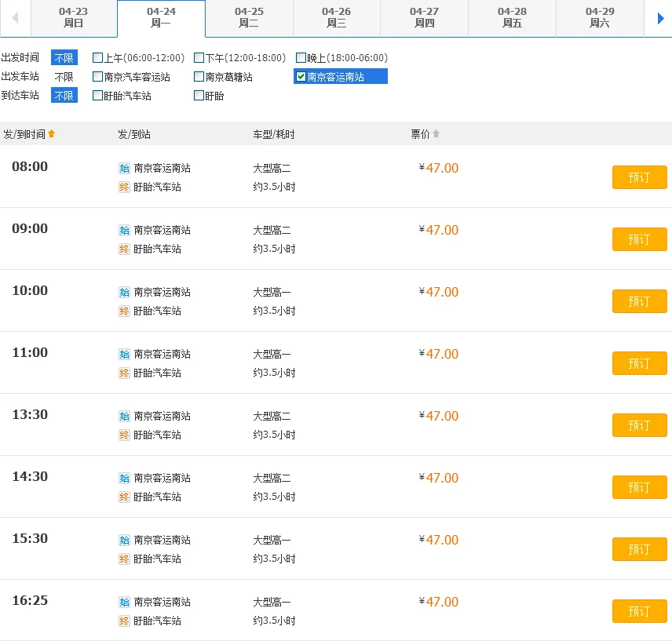Sort by departure time arrow icon

[x=52, y=134]
